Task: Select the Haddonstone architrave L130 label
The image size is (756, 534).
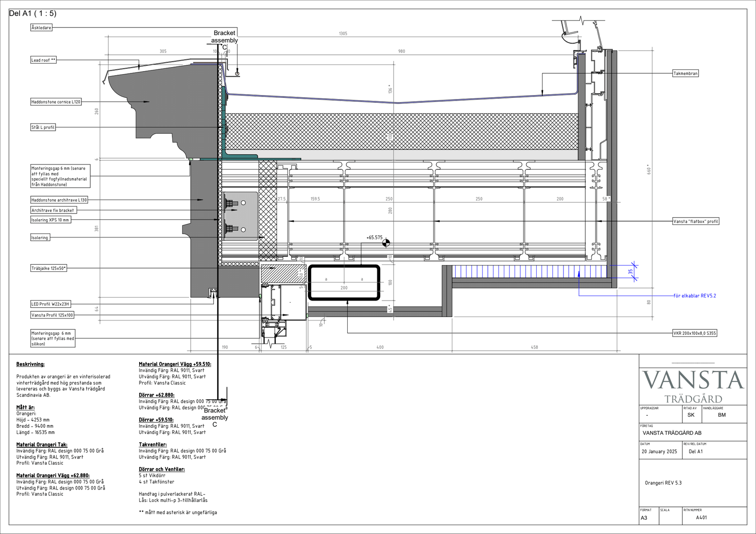Action: 59,200
